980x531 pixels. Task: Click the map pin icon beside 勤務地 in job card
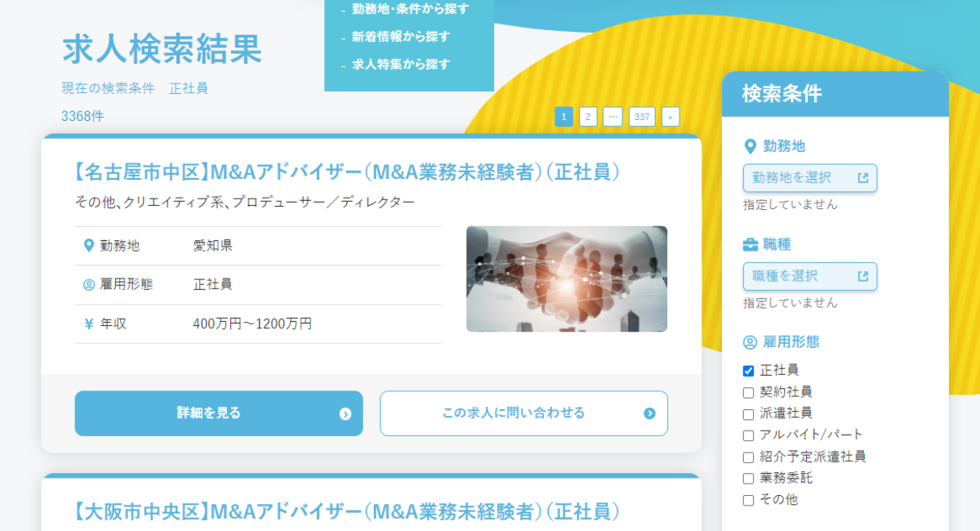tap(90, 243)
